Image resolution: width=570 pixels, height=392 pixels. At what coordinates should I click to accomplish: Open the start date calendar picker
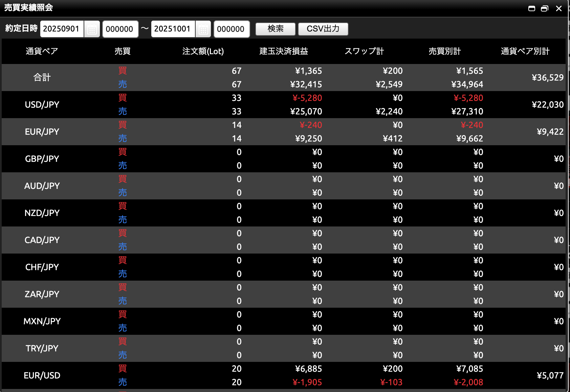pyautogui.click(x=92, y=29)
